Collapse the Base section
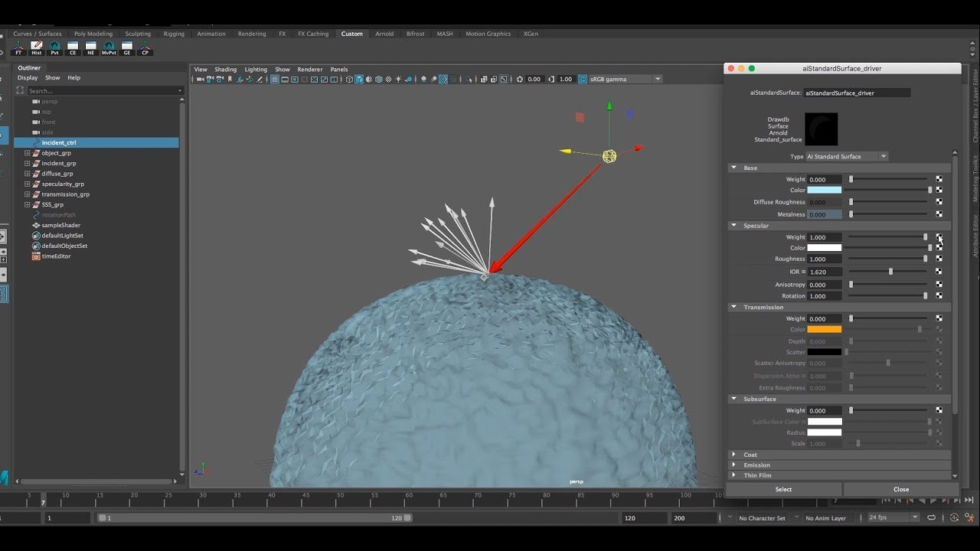980x551 pixels. [x=733, y=168]
